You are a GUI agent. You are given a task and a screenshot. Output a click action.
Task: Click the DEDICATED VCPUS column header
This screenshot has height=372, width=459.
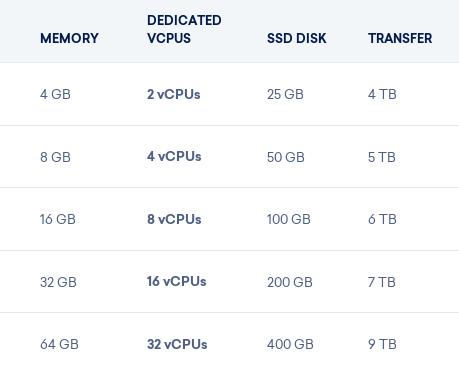(184, 29)
